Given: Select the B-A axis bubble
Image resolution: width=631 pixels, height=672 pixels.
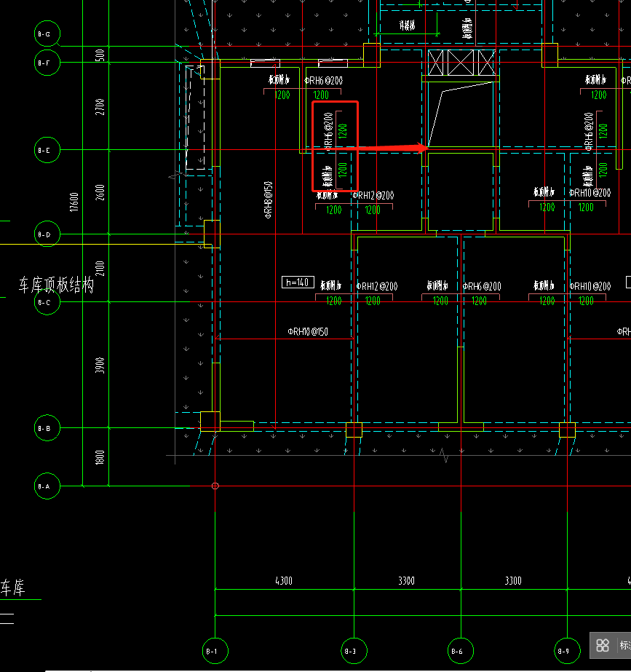Looking at the screenshot, I should [47, 486].
